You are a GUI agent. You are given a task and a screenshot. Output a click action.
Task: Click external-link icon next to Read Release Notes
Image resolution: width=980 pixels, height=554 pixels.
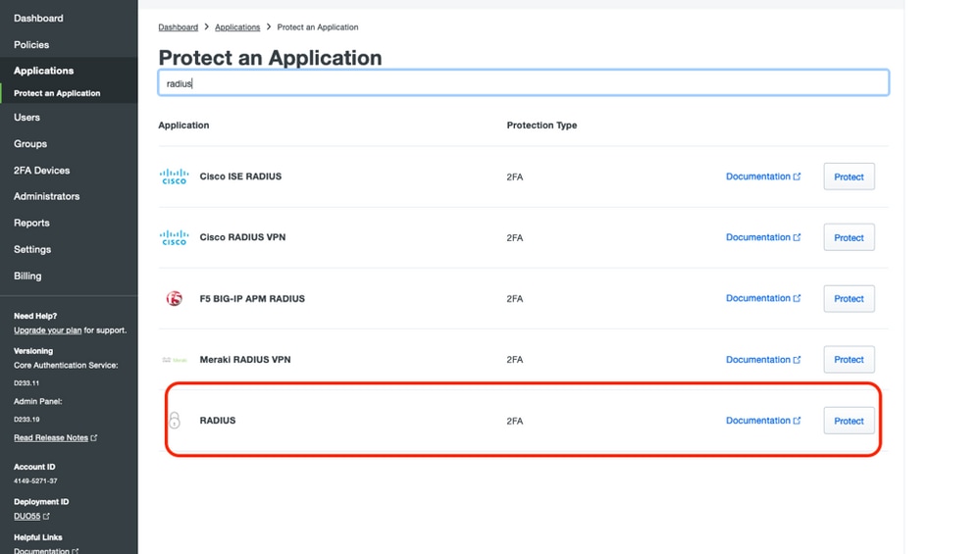coord(94,438)
